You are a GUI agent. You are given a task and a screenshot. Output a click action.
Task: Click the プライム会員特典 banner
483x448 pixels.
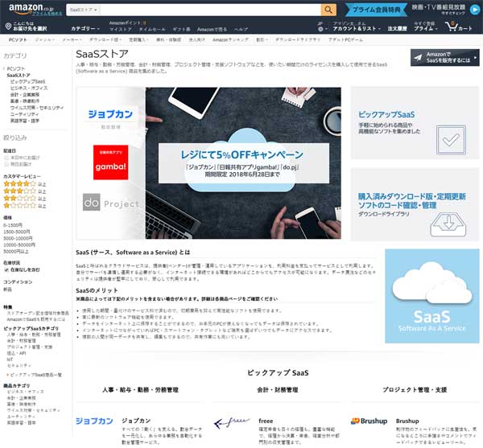pyautogui.click(x=376, y=10)
